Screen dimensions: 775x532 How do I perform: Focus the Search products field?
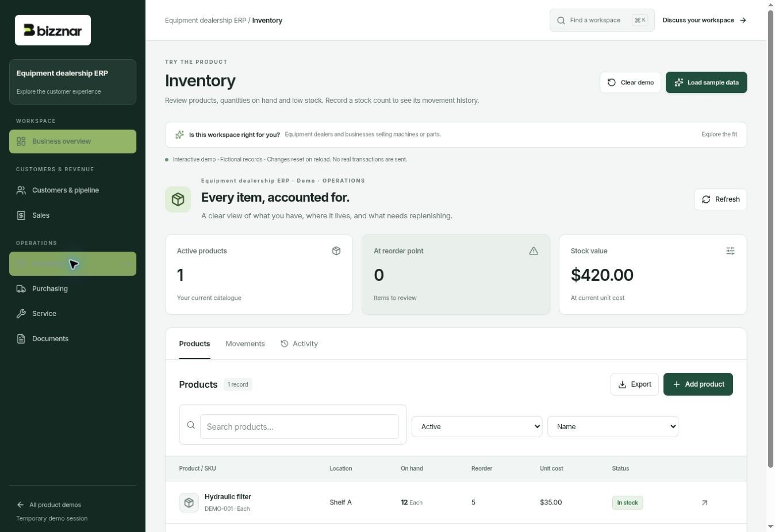(x=300, y=426)
